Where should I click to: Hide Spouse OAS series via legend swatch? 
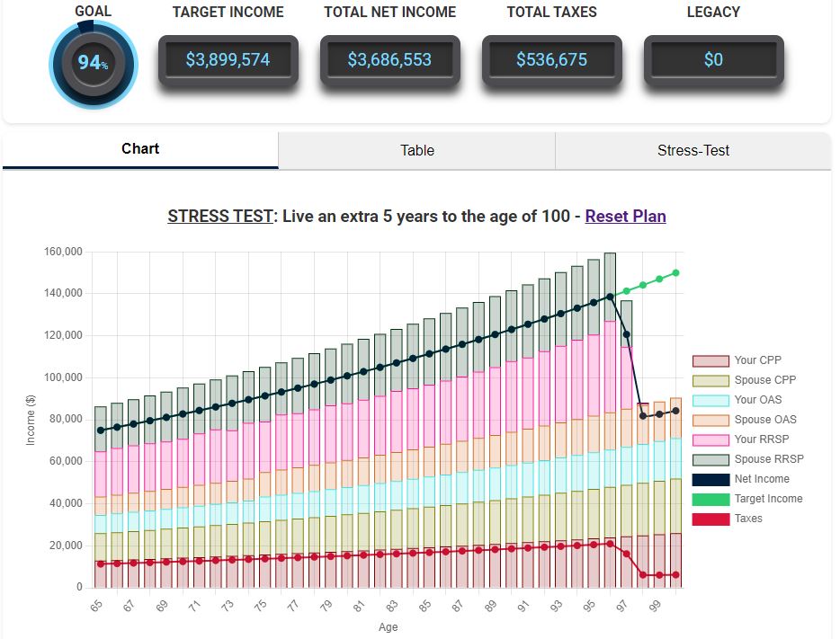710,420
